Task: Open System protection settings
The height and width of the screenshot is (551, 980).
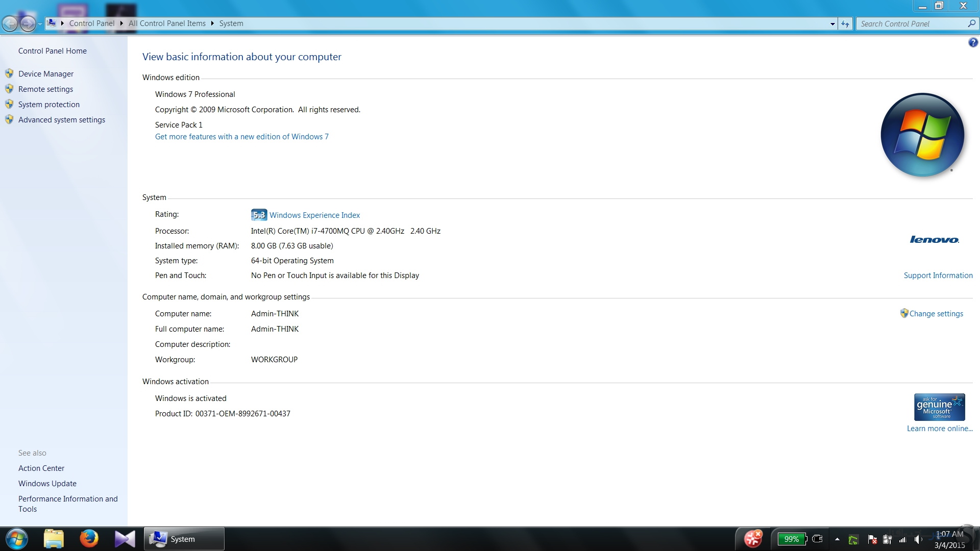Action: click(x=49, y=105)
